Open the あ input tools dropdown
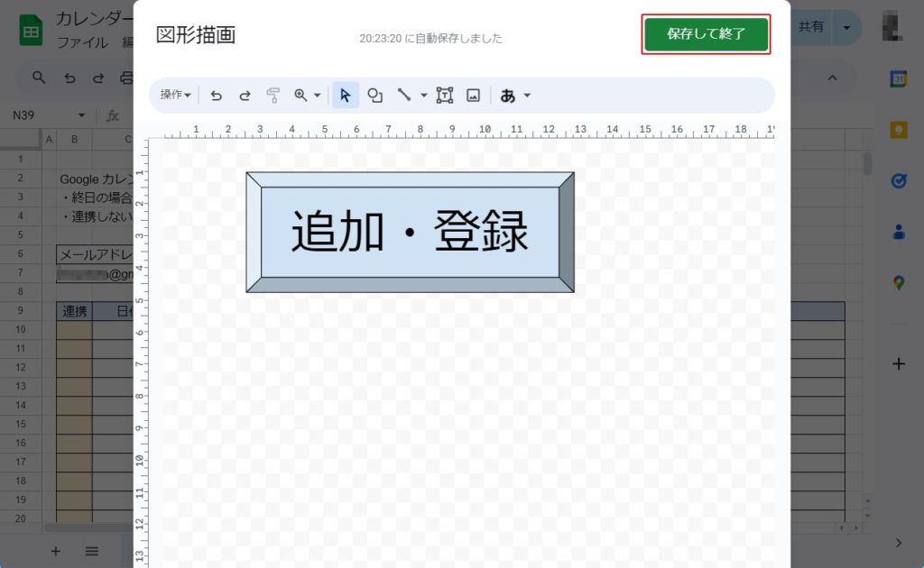The image size is (924, 568). click(x=515, y=95)
